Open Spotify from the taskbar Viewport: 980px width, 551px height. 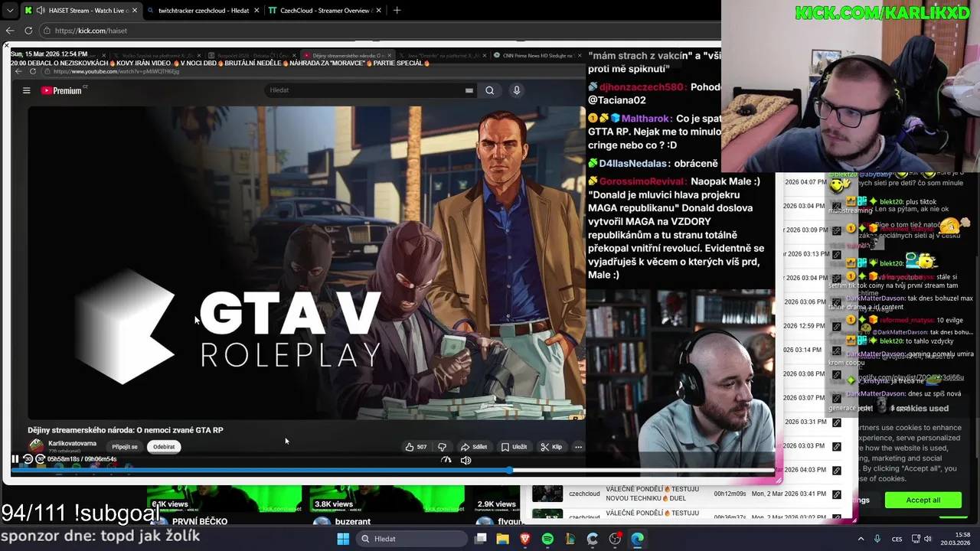(547, 539)
